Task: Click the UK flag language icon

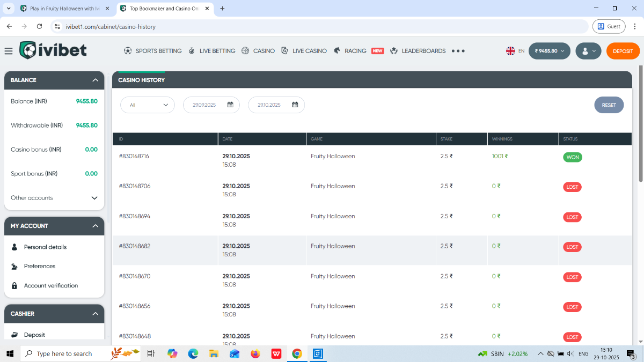Action: [x=510, y=51]
